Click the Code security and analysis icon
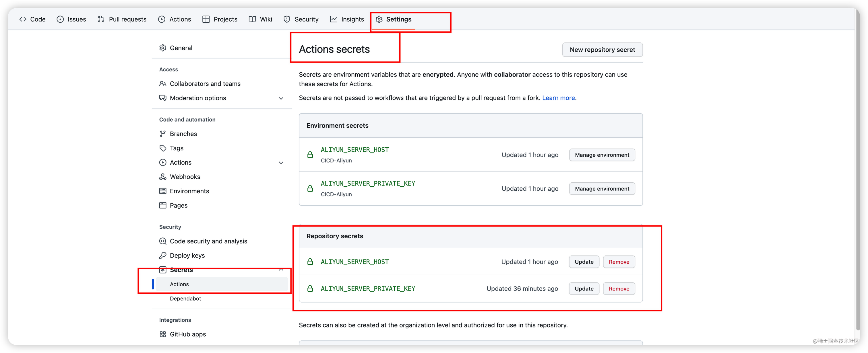868x353 pixels. [x=163, y=241]
